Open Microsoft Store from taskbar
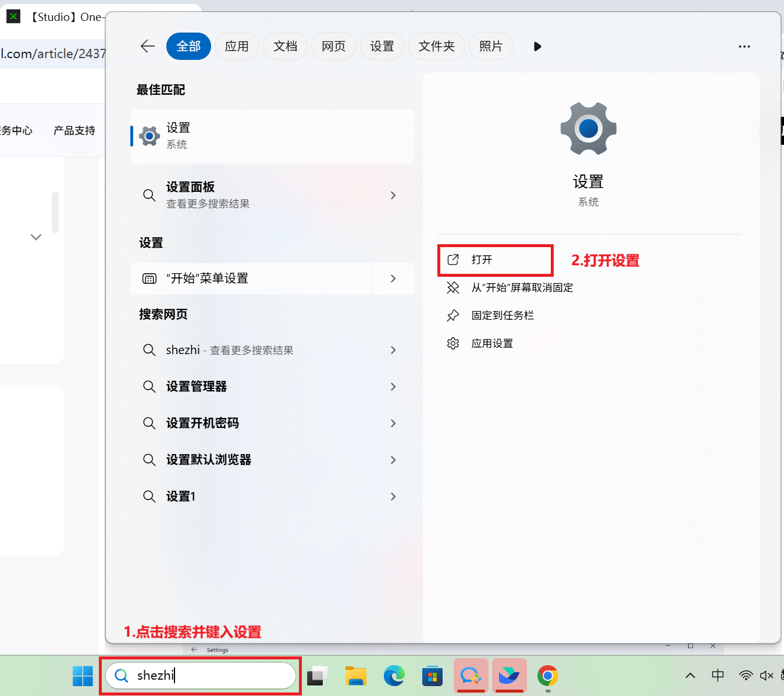The height and width of the screenshot is (696, 784). click(x=432, y=676)
